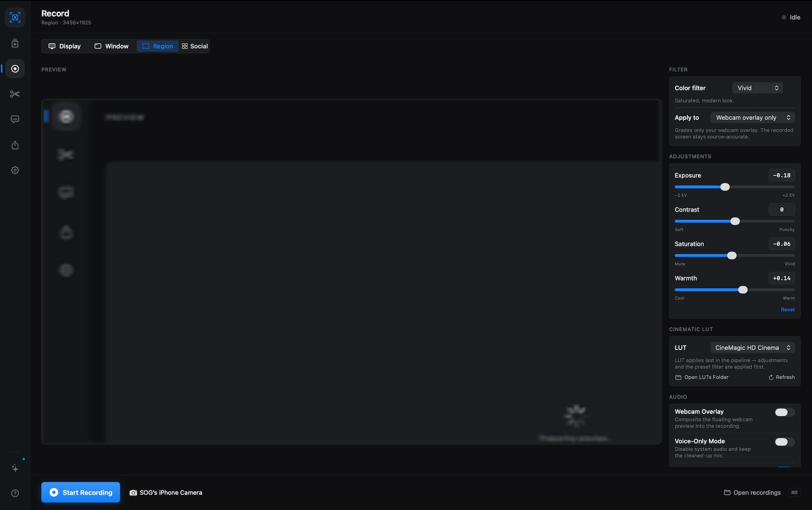812x510 pixels.
Task: Click the Start Recording button
Action: [x=81, y=492]
